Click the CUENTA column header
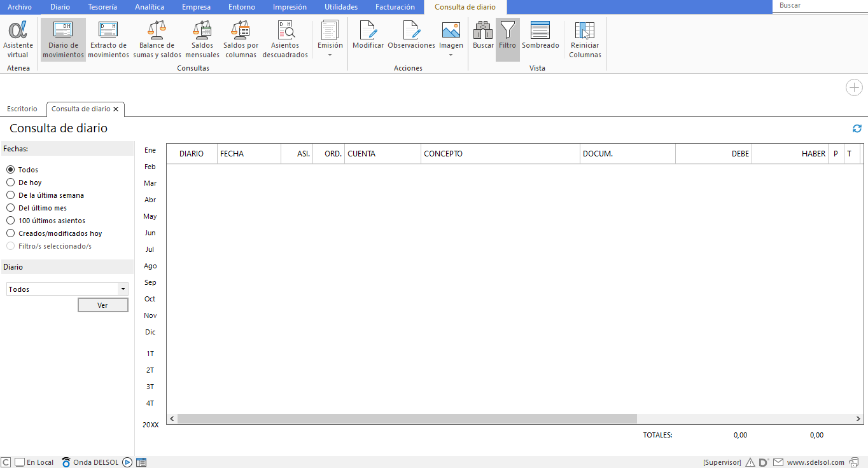 pyautogui.click(x=382, y=154)
